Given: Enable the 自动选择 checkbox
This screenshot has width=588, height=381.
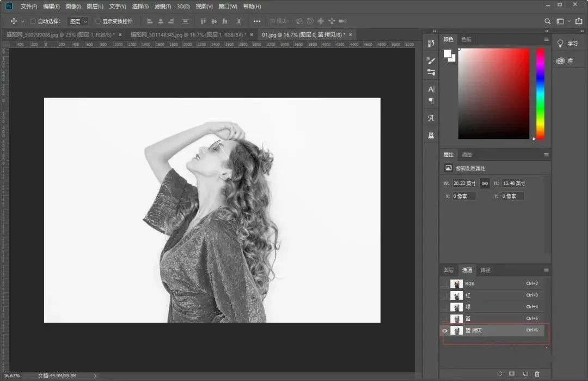Looking at the screenshot, I should point(33,21).
